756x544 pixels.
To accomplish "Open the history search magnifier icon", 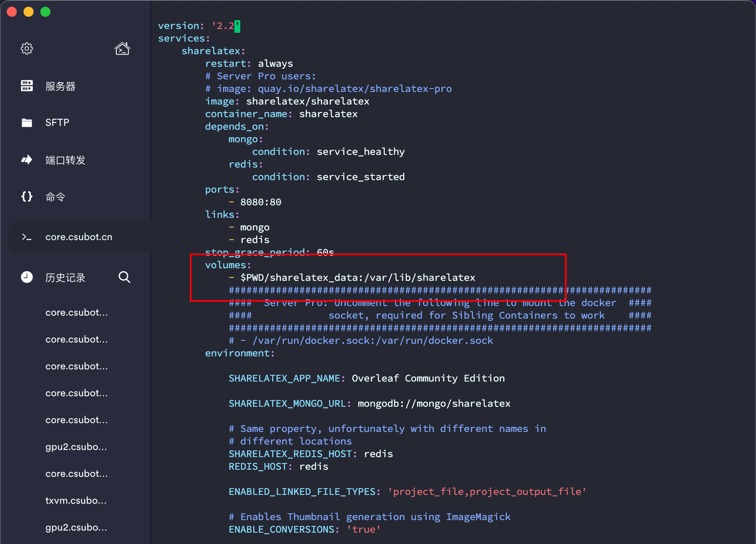I will click(124, 277).
